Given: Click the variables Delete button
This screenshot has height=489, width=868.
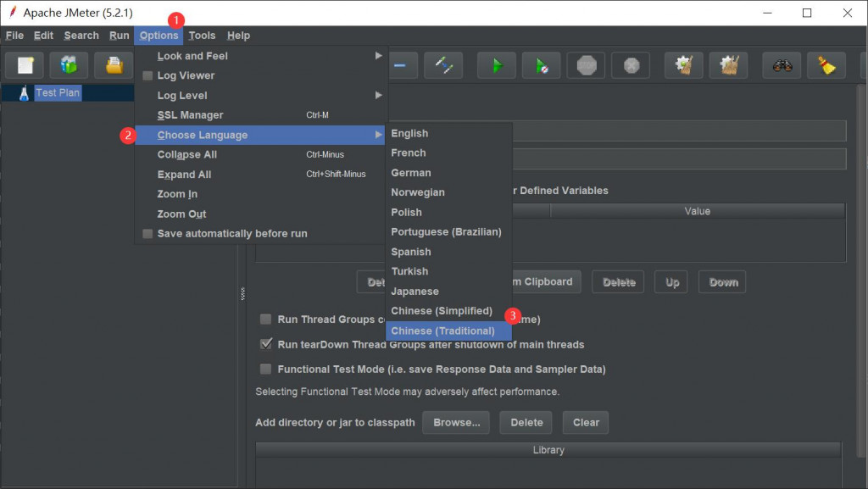Looking at the screenshot, I should 618,282.
